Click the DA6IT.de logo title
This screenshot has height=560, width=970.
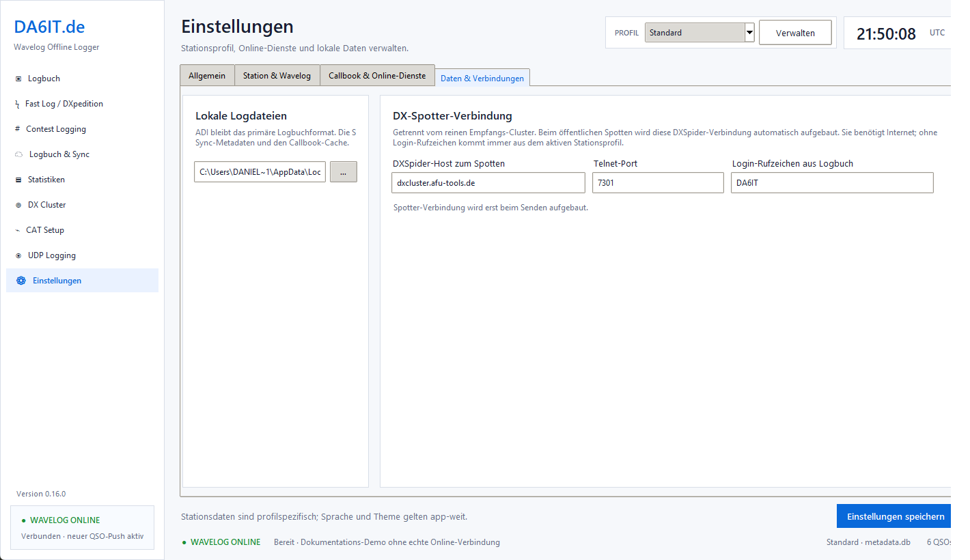click(x=49, y=27)
